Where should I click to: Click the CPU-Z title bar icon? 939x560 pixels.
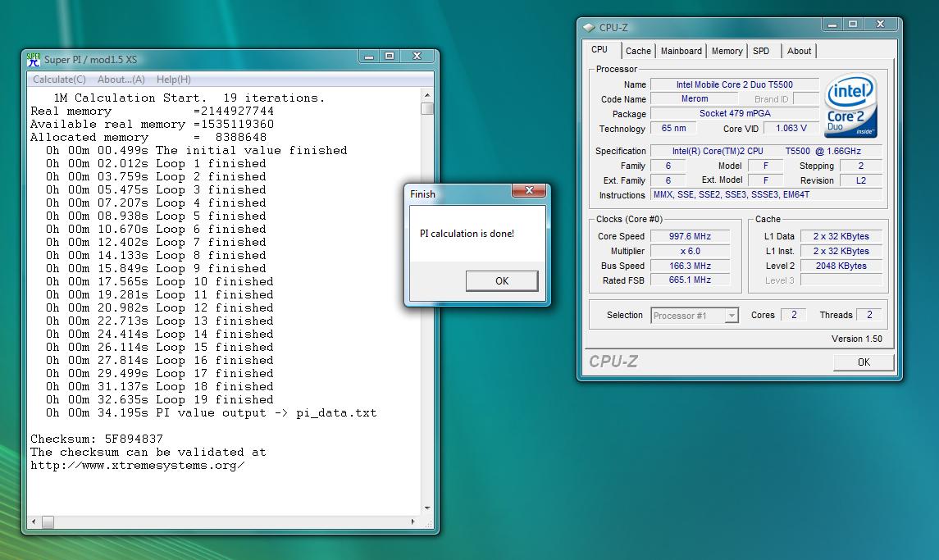589,28
